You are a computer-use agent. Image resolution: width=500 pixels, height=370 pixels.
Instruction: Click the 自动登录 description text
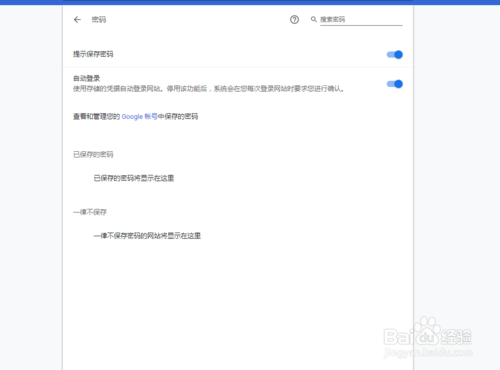(209, 89)
